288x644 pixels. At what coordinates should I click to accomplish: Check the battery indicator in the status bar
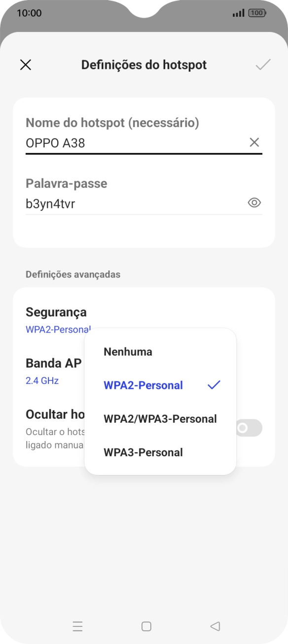[257, 13]
